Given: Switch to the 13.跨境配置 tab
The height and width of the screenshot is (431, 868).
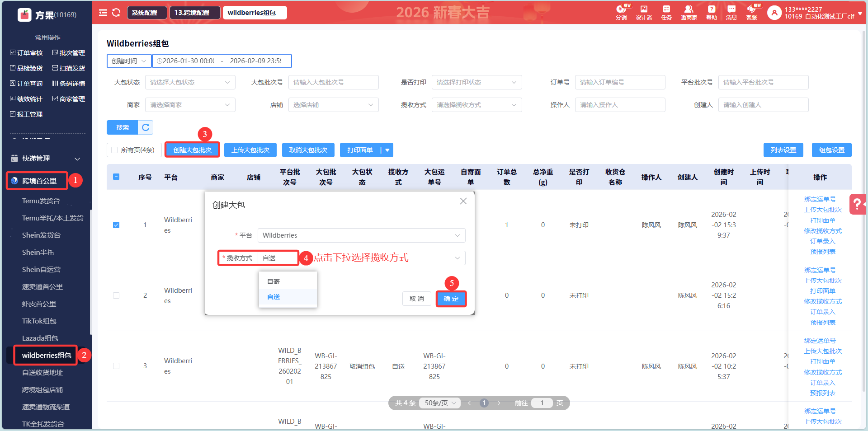Looking at the screenshot, I should pyautogui.click(x=192, y=13).
